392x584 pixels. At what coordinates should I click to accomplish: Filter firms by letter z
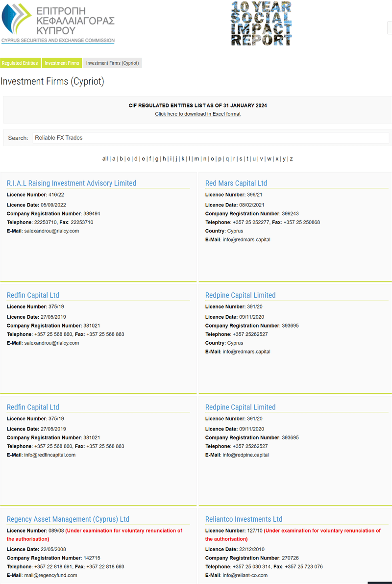coord(291,159)
